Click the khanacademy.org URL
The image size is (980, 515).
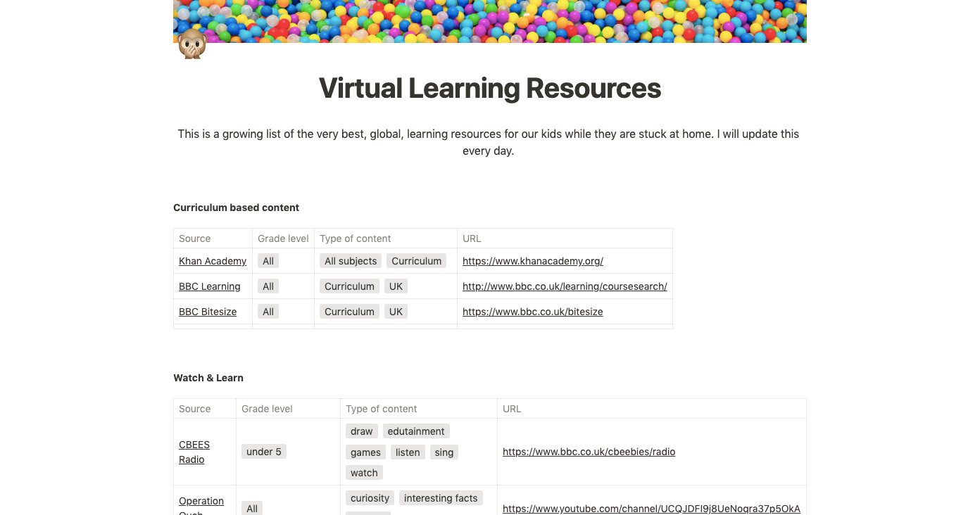point(532,261)
